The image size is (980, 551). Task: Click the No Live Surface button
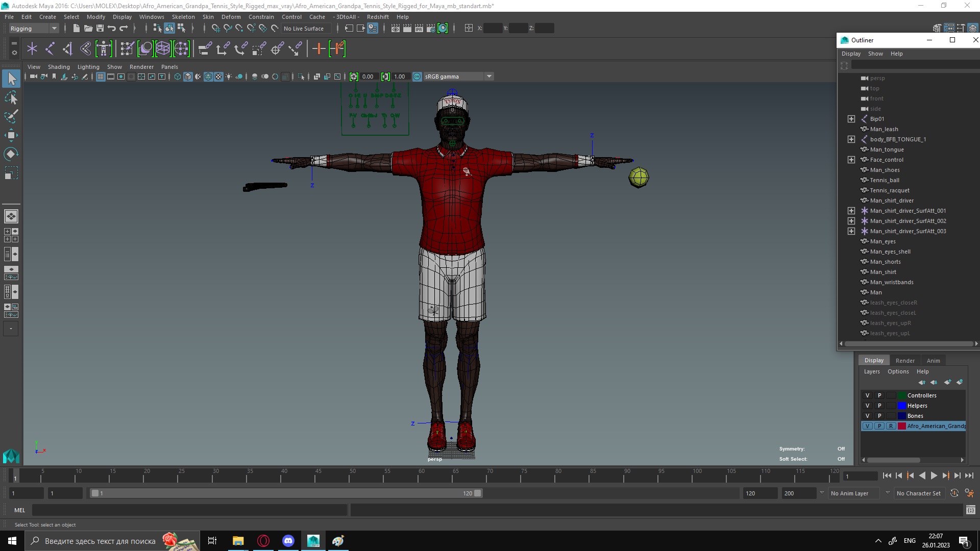click(304, 29)
